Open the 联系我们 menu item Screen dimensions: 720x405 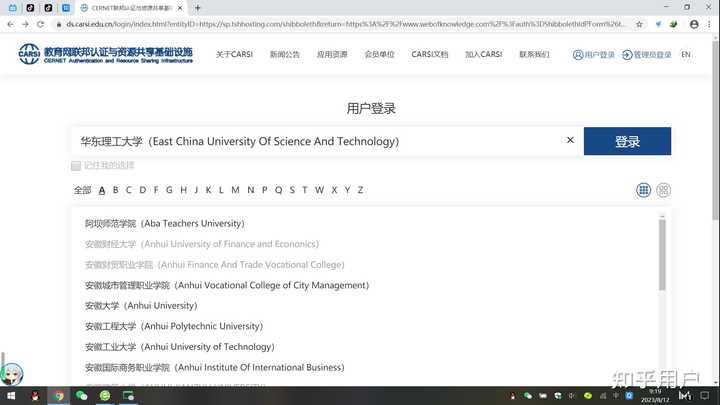coord(534,54)
